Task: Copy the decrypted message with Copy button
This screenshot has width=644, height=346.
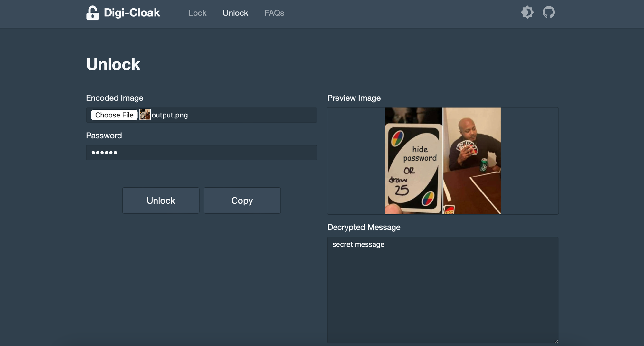Action: [242, 201]
